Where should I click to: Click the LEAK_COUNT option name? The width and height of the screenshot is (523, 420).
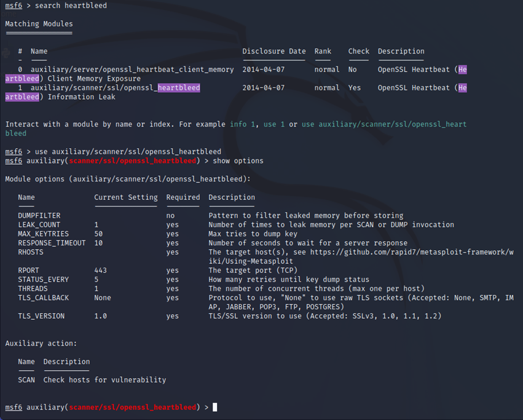click(39, 225)
